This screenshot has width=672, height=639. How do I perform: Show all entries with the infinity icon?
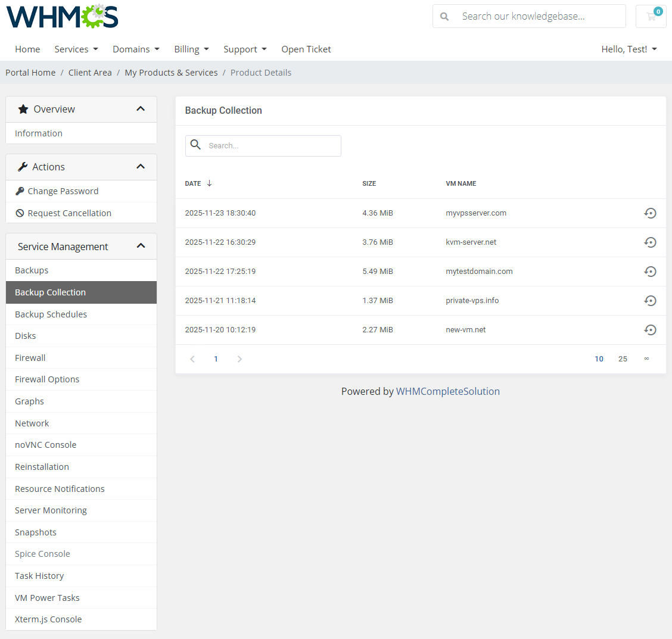coord(647,359)
